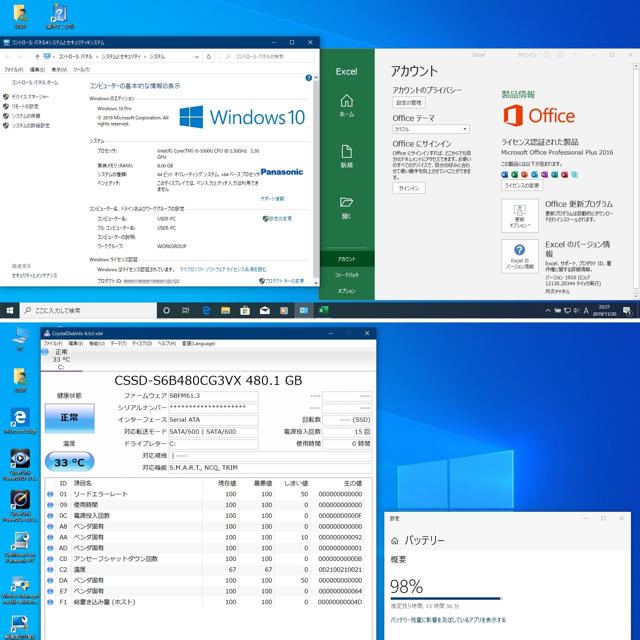Open File Explorer on taskbar
Viewport: 640px width, 640px height.
[225, 311]
